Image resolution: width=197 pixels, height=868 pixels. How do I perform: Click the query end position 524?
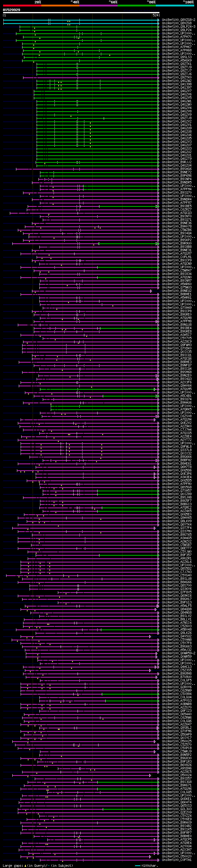point(155,15)
